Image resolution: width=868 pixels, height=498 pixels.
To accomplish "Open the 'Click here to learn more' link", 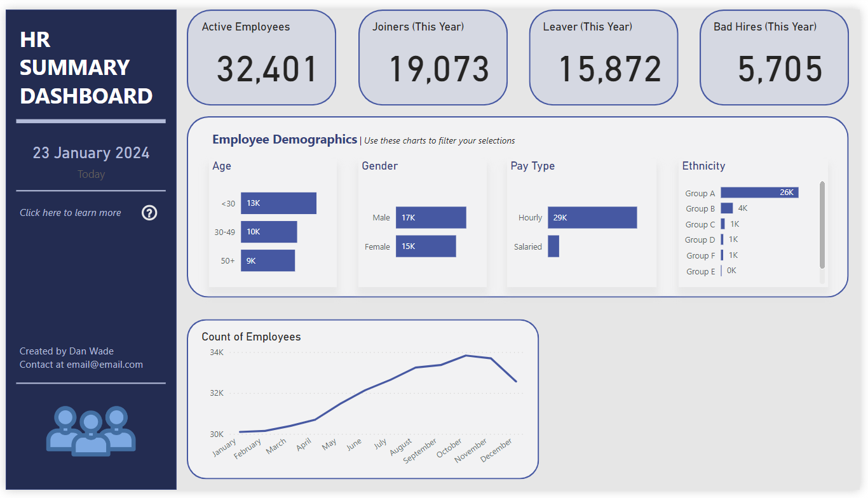I will coord(71,213).
